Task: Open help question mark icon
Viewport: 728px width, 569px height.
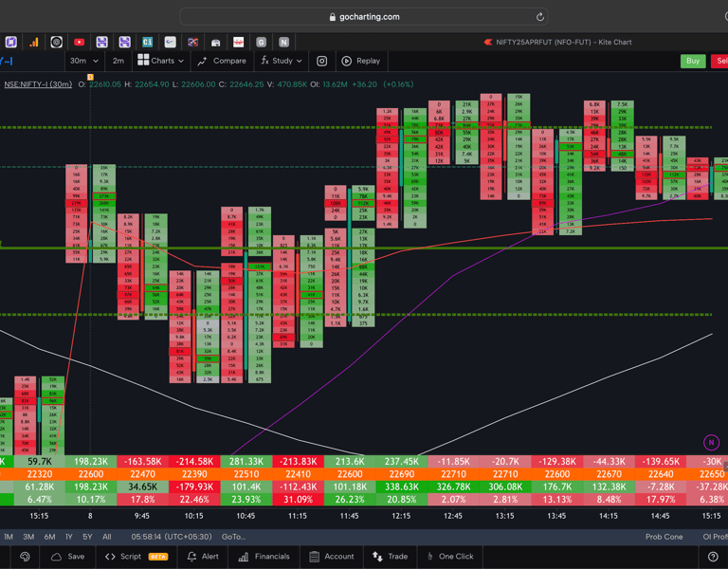Action: 713,557
